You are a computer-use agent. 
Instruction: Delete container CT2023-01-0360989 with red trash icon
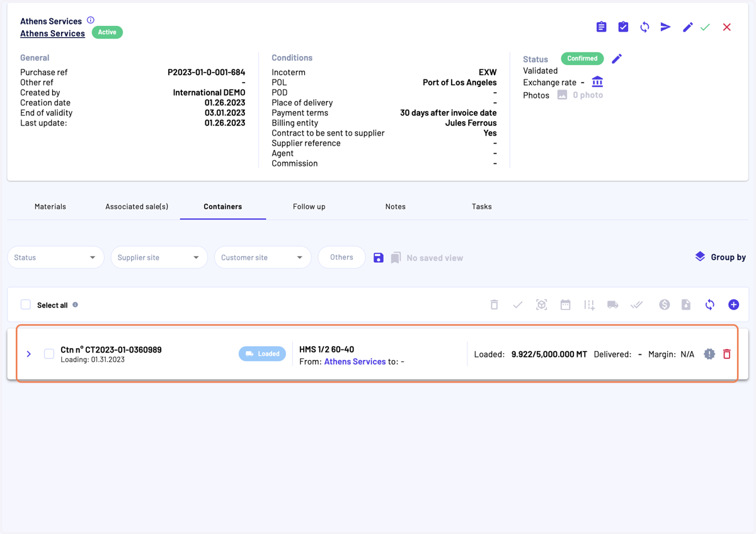[x=727, y=354]
